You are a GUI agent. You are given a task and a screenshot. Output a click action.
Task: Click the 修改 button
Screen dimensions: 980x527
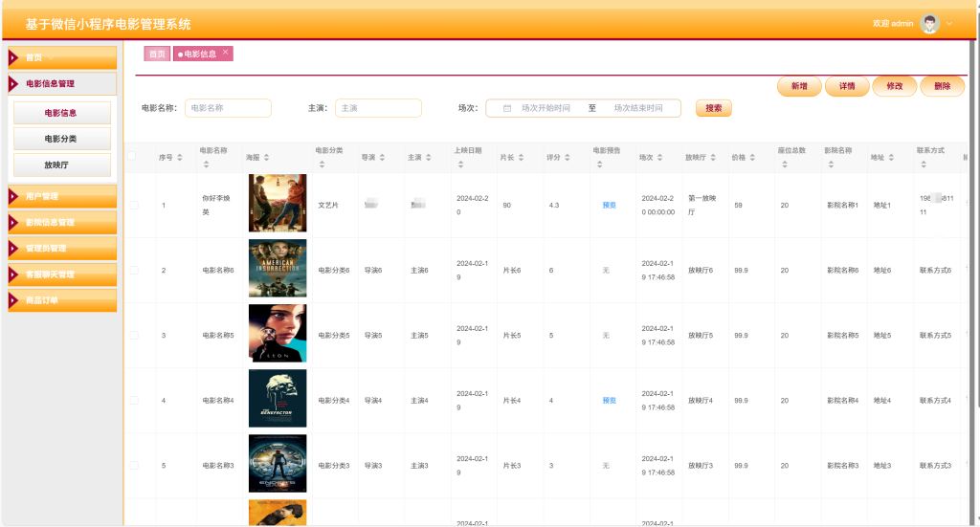pyautogui.click(x=895, y=86)
